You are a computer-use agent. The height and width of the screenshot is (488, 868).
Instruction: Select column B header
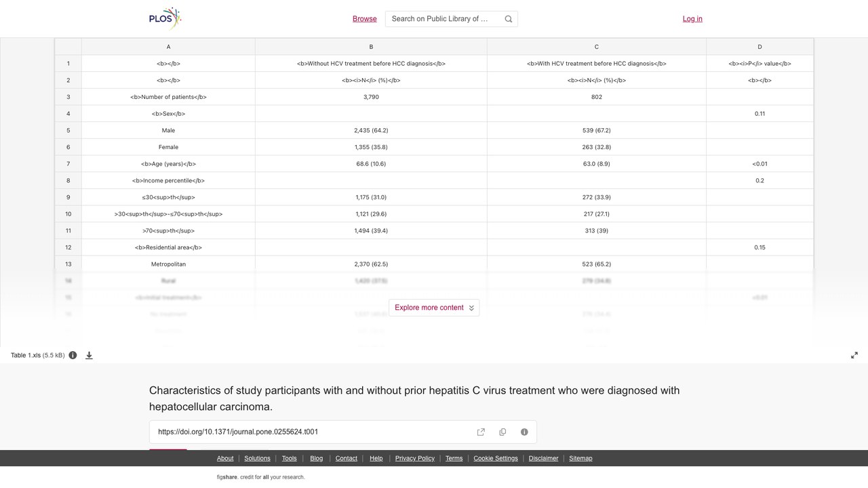point(371,47)
